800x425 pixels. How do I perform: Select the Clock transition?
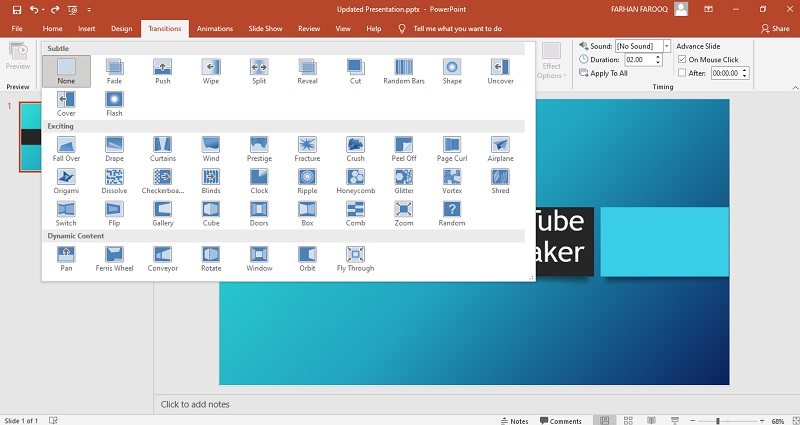259,181
